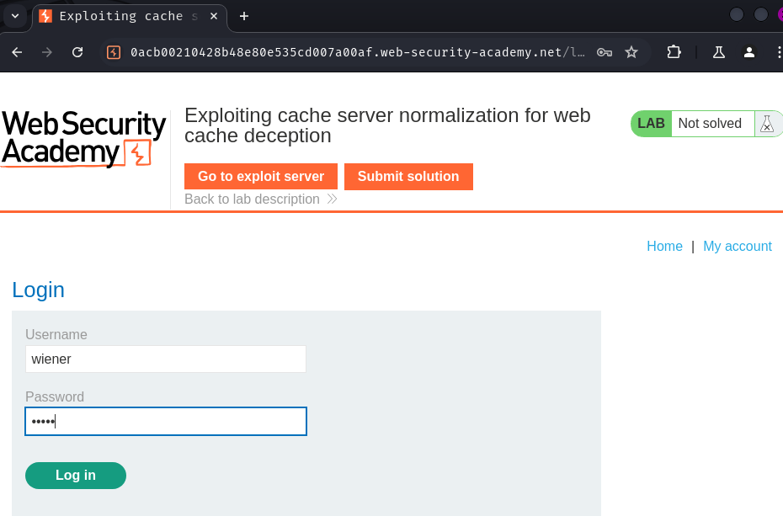The width and height of the screenshot is (783, 532).
Task: Click the LAB status badge
Action: [x=651, y=123]
